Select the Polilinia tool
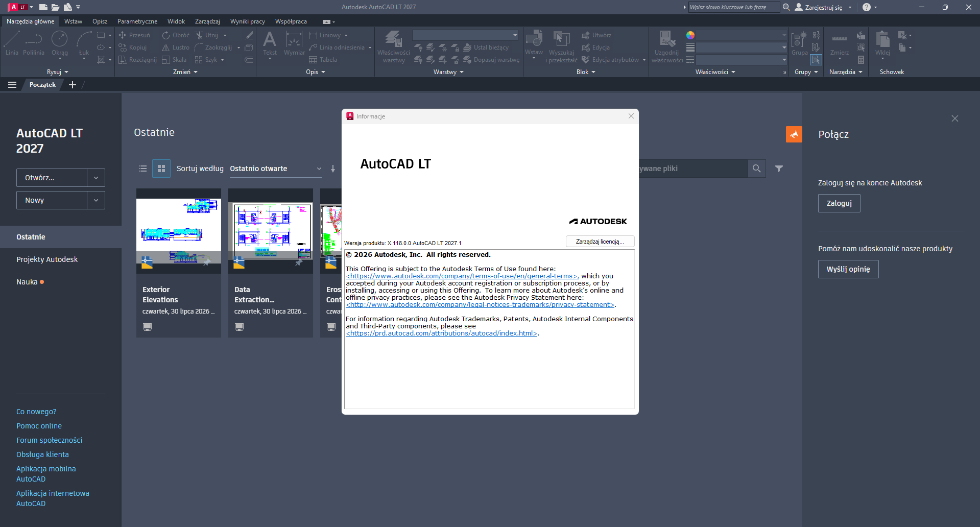The height and width of the screenshot is (527, 980). 34,43
